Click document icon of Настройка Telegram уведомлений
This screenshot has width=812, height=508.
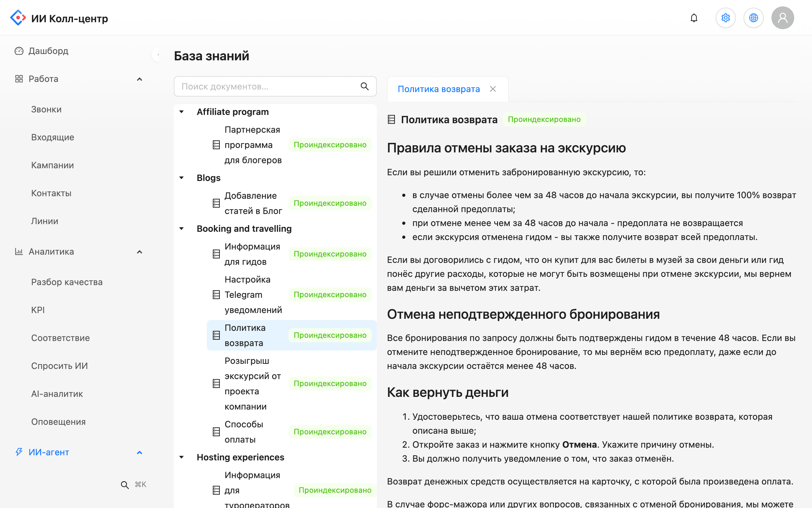tap(216, 295)
